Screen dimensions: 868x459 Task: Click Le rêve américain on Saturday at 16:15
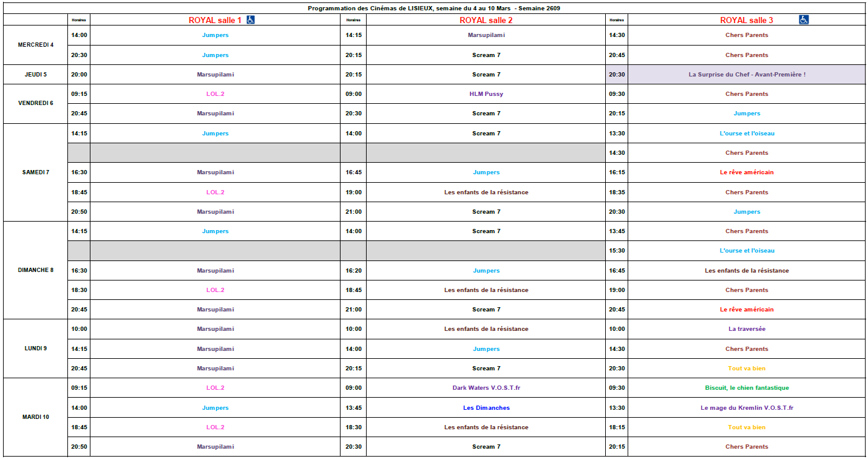pyautogui.click(x=747, y=172)
